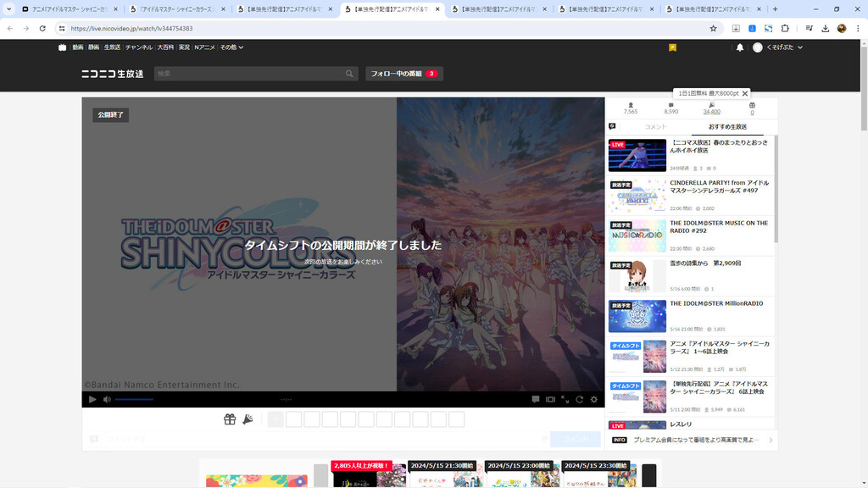This screenshot has width=868, height=488.
Task: Expand the その他 dropdown menu
Action: click(x=231, y=47)
